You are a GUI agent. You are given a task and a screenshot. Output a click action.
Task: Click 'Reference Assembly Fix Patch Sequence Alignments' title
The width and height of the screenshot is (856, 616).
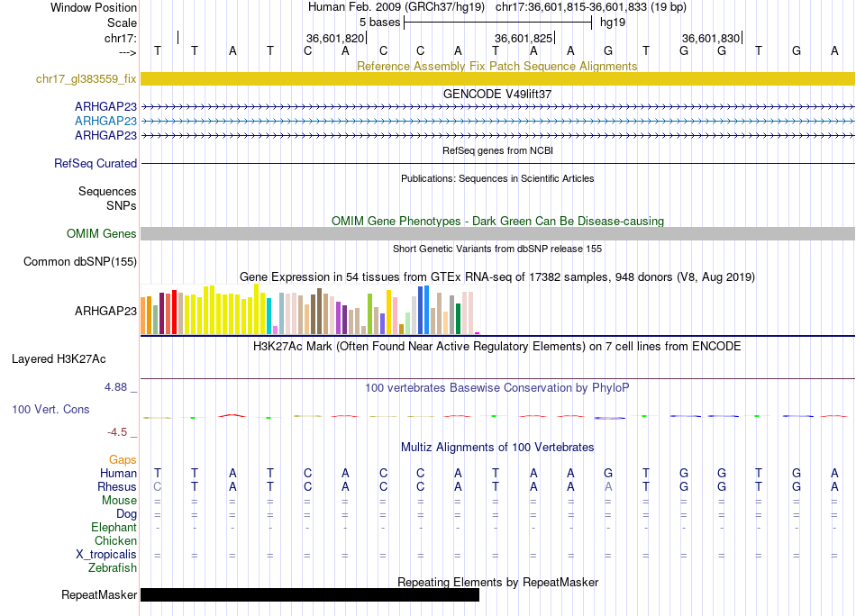click(496, 66)
